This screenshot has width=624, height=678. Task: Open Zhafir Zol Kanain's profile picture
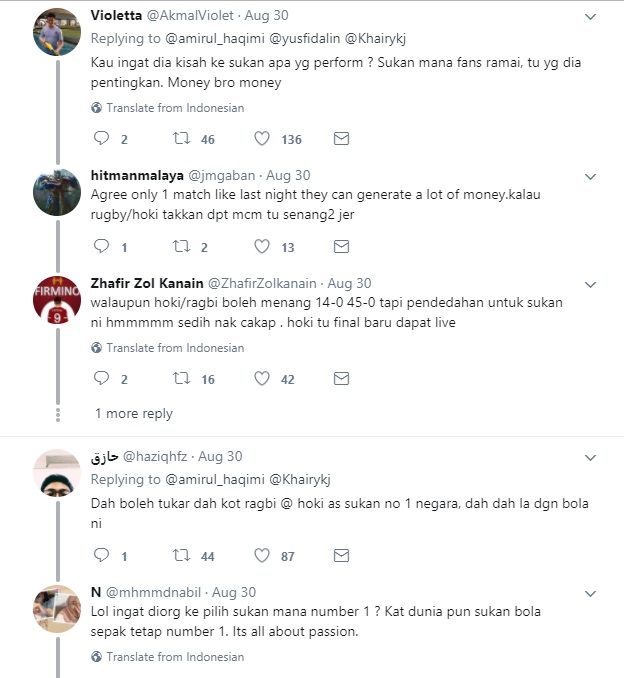(x=57, y=301)
